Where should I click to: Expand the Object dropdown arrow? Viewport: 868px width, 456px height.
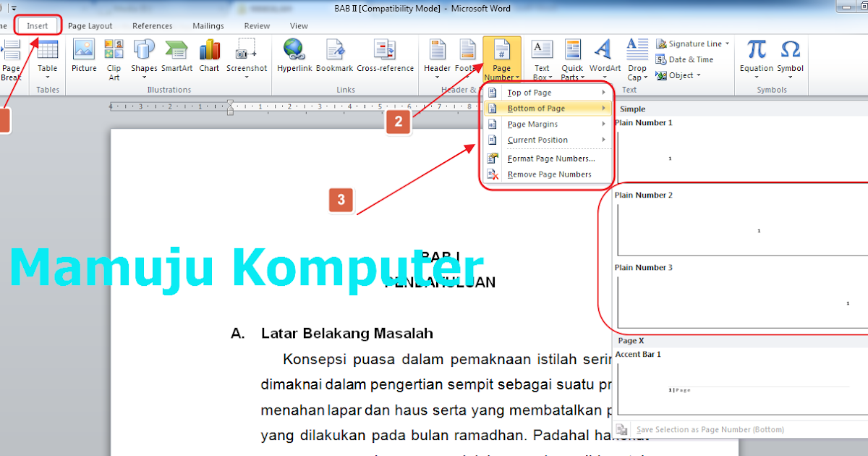699,75
